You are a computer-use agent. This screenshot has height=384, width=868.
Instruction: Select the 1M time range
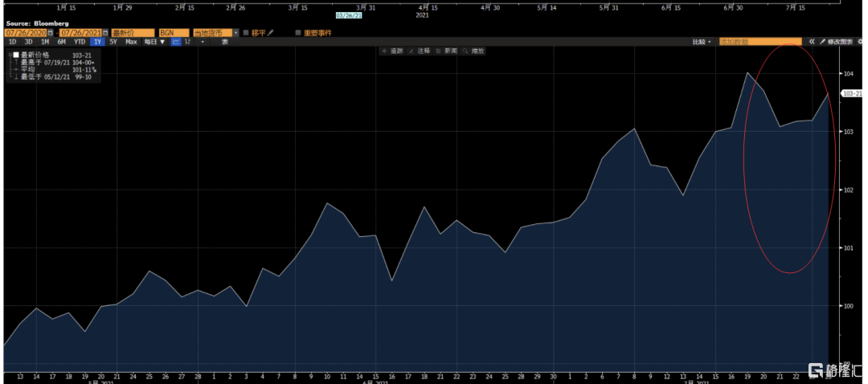(x=45, y=42)
